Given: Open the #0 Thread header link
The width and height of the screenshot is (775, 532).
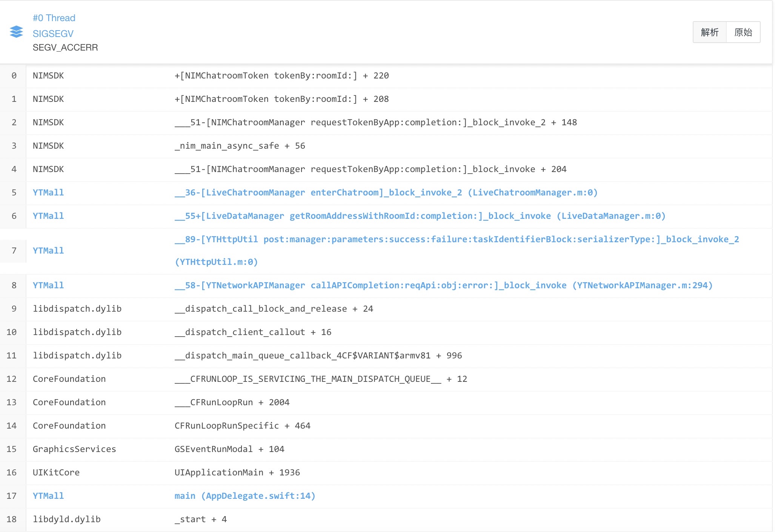Looking at the screenshot, I should pyautogui.click(x=54, y=18).
